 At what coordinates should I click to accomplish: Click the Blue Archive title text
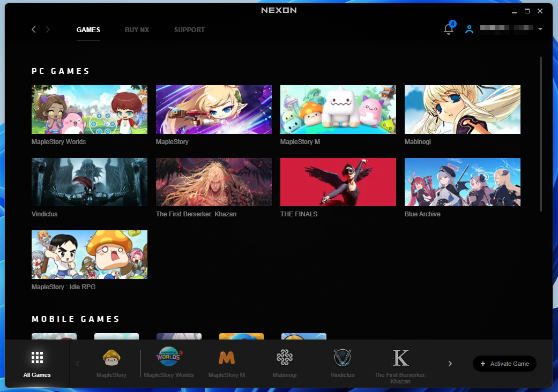tap(422, 214)
